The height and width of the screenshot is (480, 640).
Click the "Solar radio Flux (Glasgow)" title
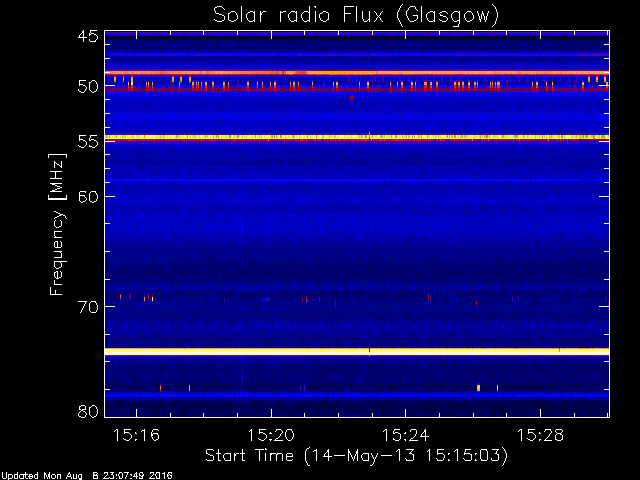tap(356, 16)
